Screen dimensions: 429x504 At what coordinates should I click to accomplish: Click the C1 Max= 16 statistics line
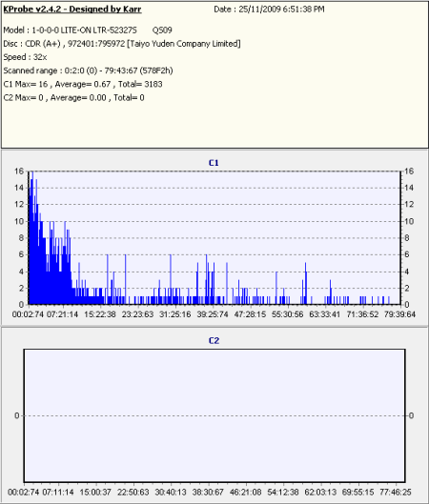click(83, 84)
